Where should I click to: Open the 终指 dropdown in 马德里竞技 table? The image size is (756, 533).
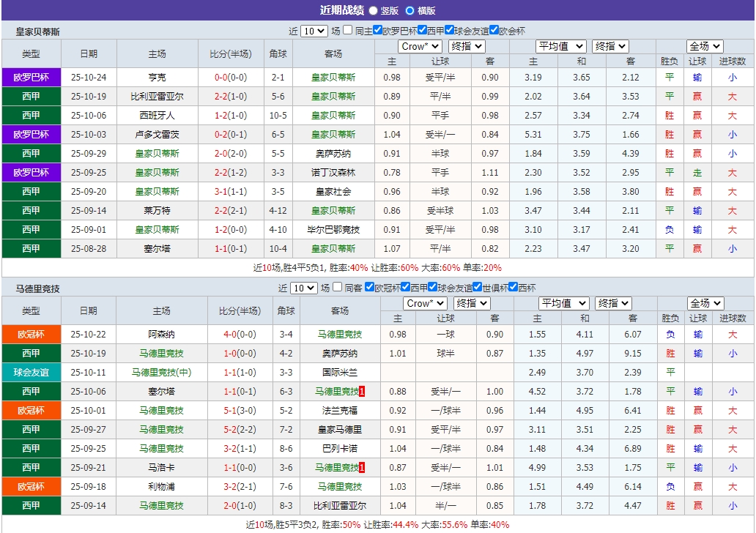point(470,303)
